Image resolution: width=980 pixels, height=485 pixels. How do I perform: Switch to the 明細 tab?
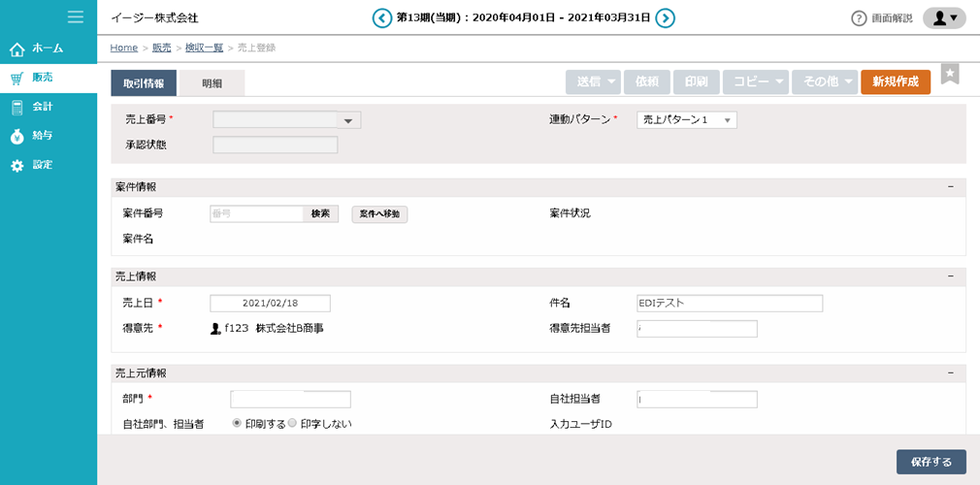(212, 83)
